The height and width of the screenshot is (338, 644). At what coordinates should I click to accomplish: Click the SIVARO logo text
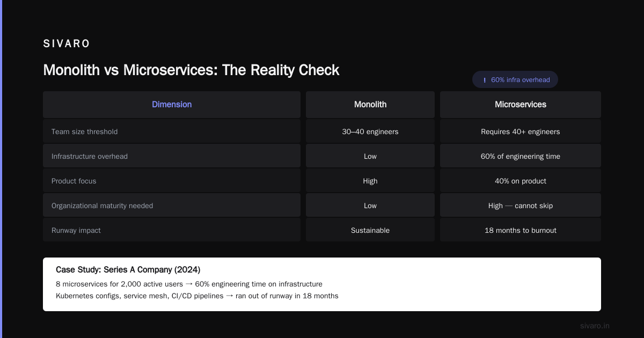[67, 44]
